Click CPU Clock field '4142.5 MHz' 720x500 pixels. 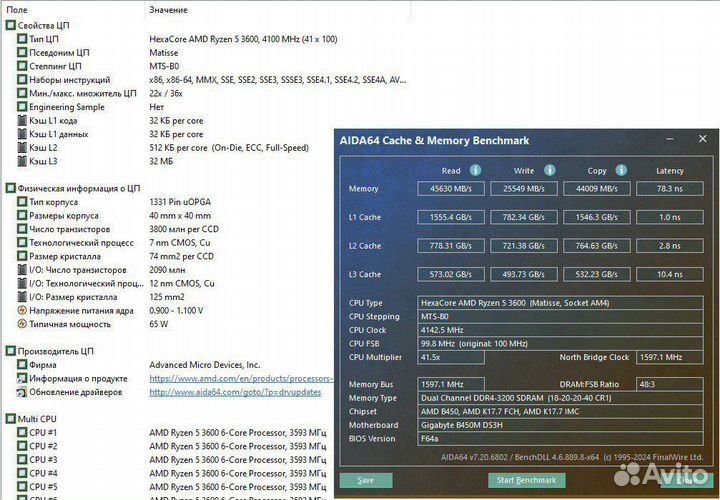pos(560,330)
